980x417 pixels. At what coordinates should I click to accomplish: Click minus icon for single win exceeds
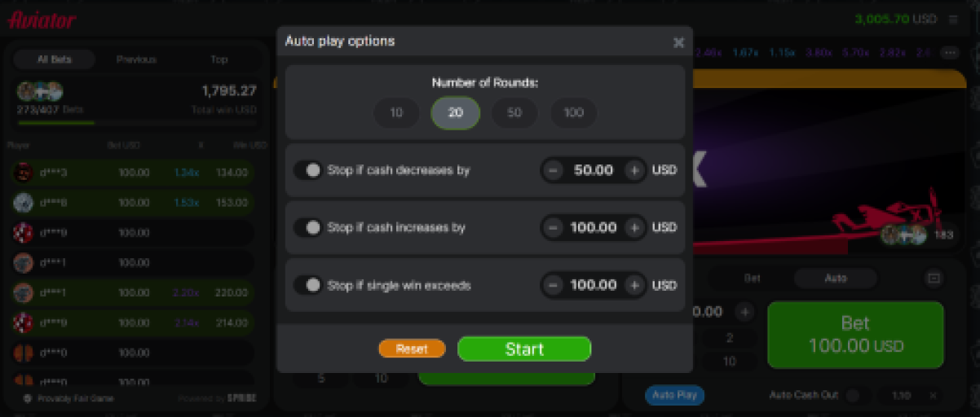553,285
